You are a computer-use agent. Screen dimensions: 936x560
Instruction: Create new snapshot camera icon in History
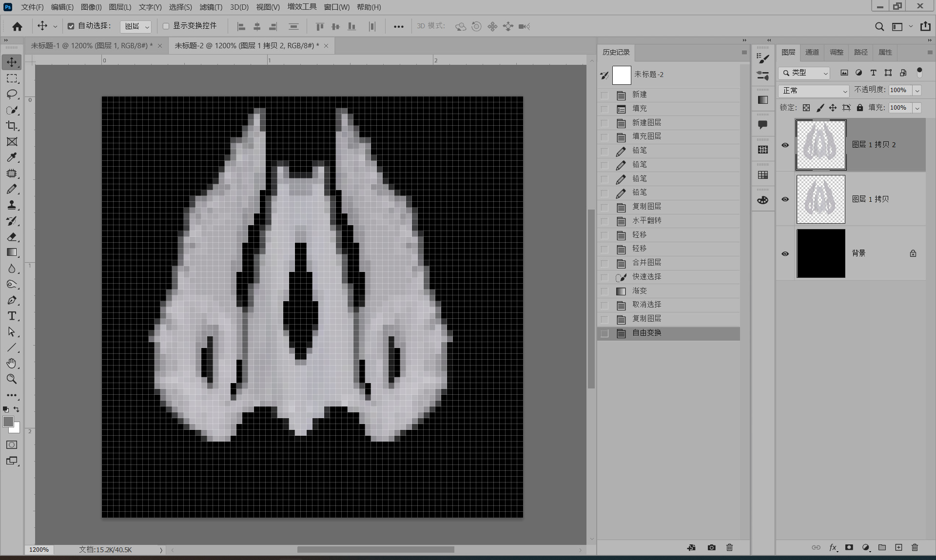pyautogui.click(x=711, y=547)
